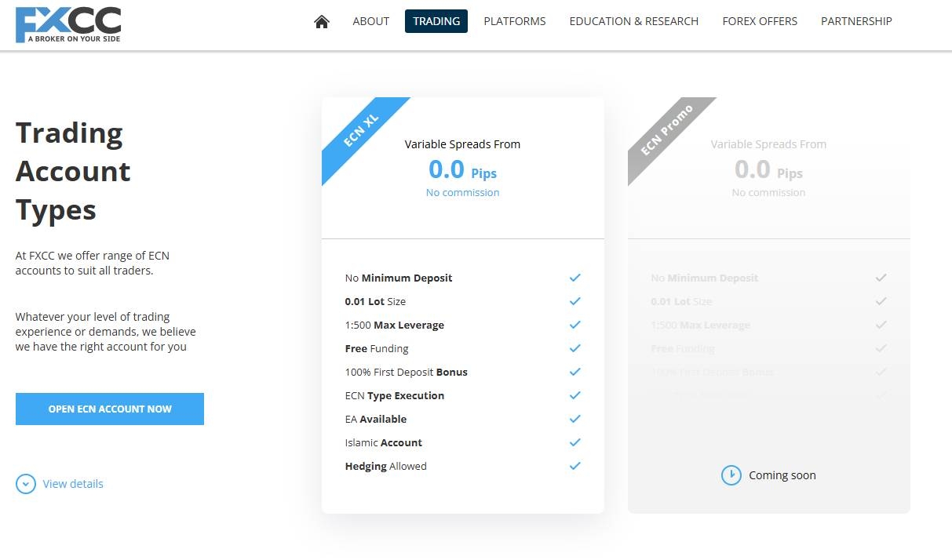Click Hedging Allowed text
The width and height of the screenshot is (952, 560).
[386, 466]
